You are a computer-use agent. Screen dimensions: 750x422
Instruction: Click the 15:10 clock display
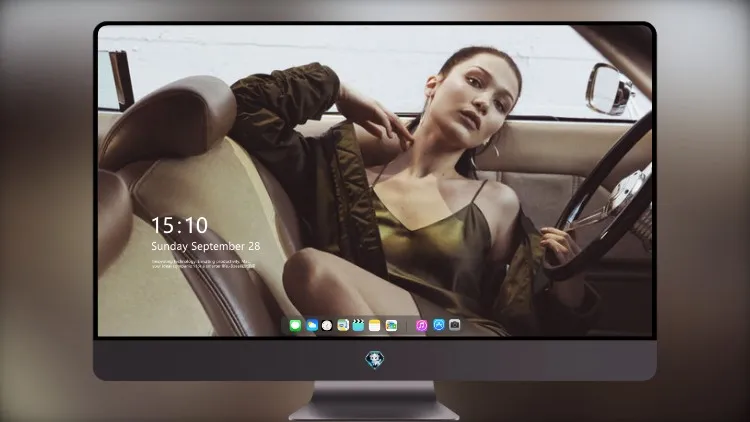(x=179, y=225)
